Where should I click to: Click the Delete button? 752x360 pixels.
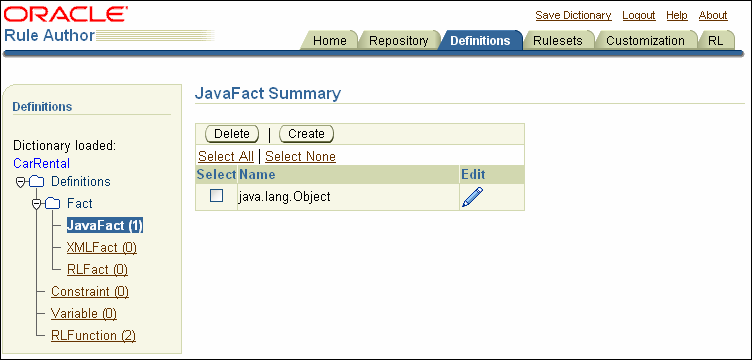tap(232, 134)
